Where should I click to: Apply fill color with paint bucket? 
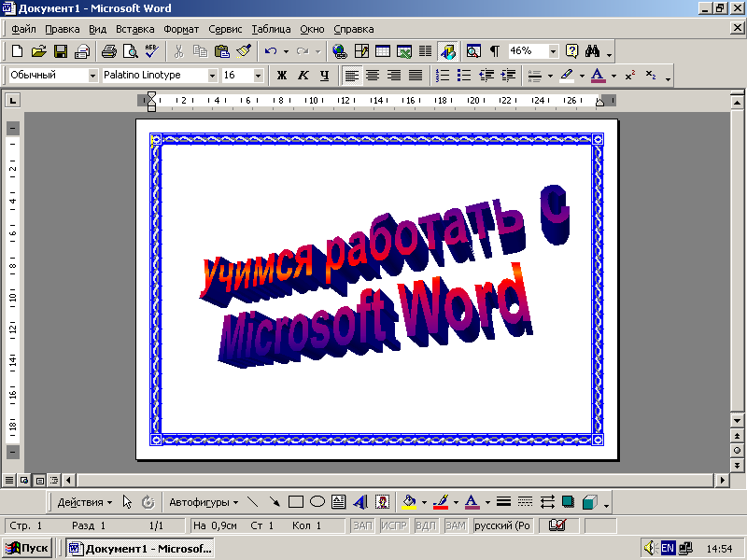point(409,502)
